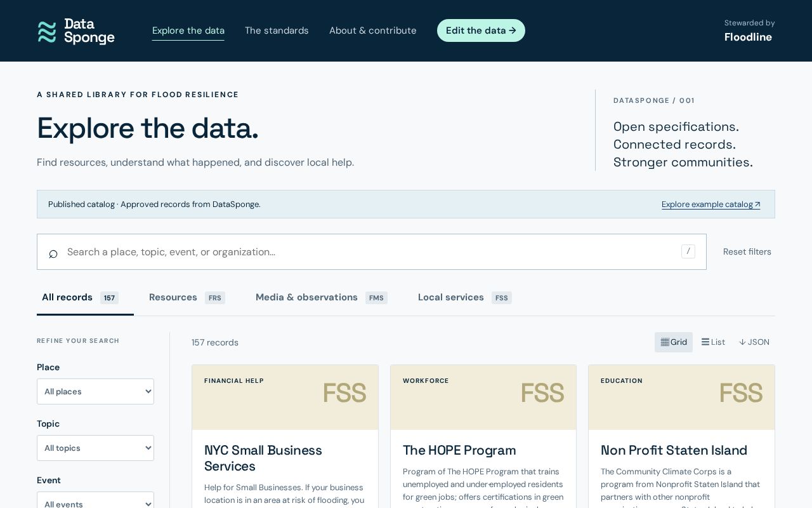The image size is (812, 508).
Task: Click the Data Sponge wave logo icon
Action: pyautogui.click(x=47, y=32)
